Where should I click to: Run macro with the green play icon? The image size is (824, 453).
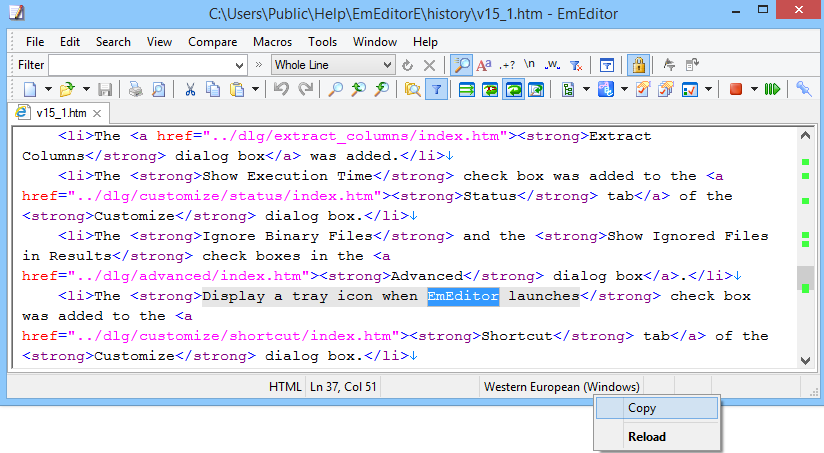pos(772,89)
